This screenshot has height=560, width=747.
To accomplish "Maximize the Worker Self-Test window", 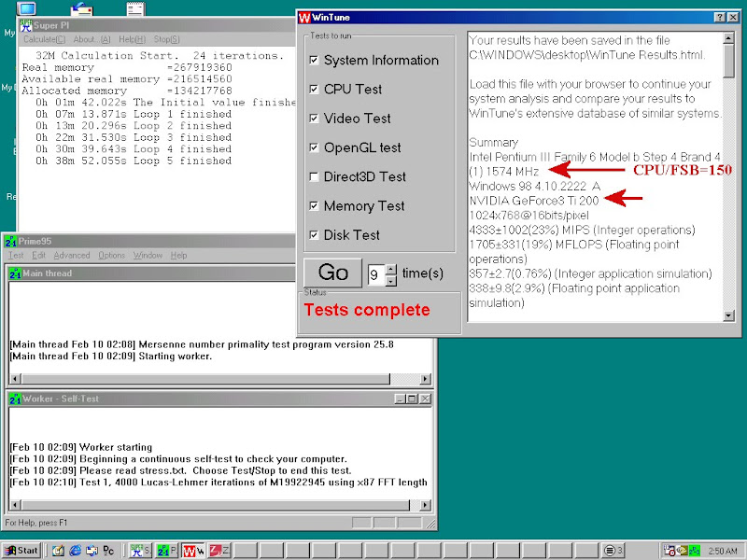I will pos(413,399).
